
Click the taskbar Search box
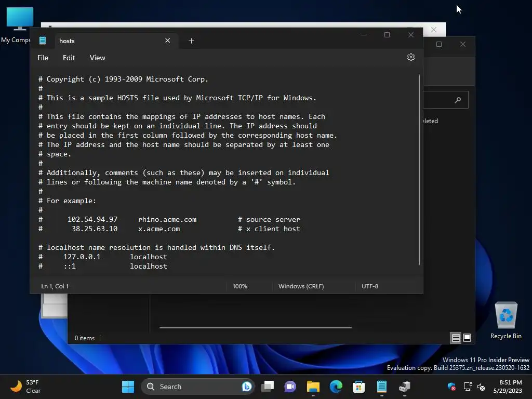click(197, 387)
